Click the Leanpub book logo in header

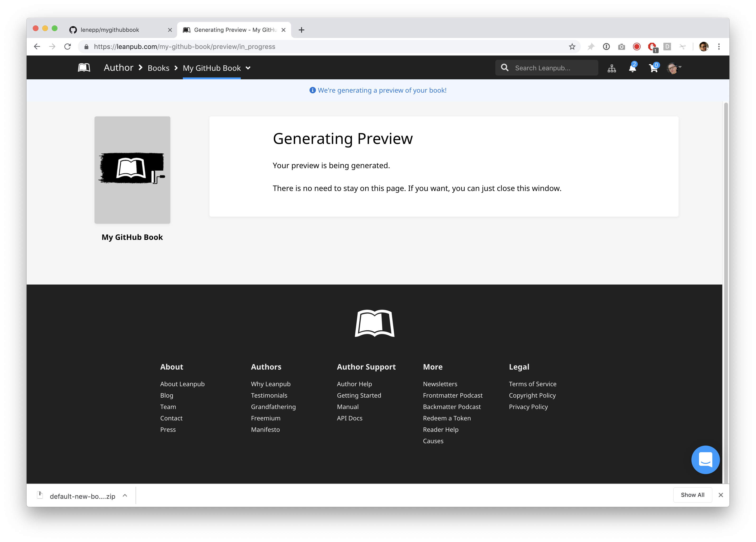pos(84,68)
